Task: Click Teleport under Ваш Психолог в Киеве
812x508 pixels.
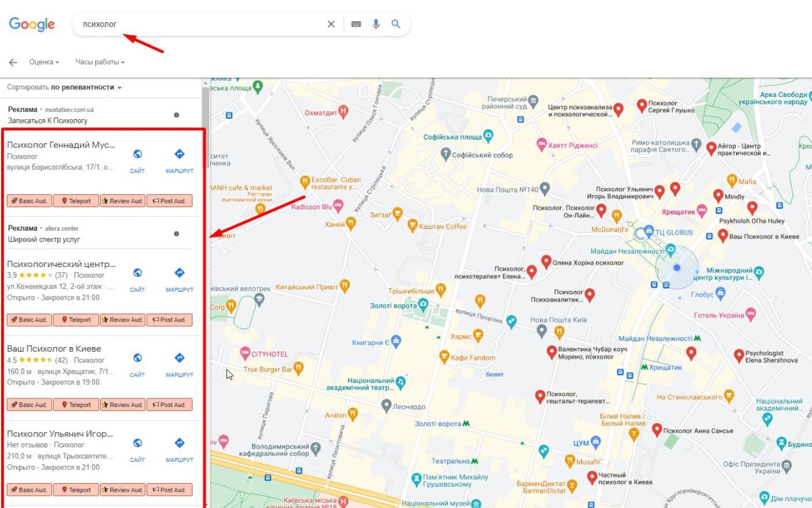Action: point(76,405)
